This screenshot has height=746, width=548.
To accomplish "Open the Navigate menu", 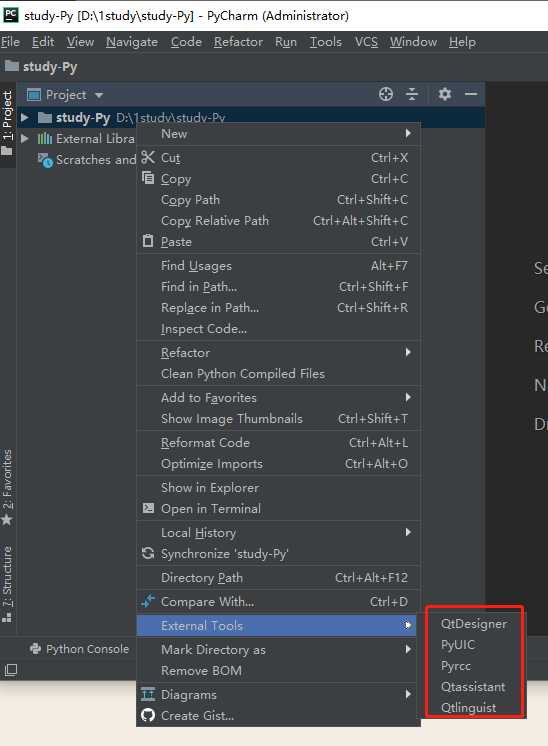I will [132, 42].
